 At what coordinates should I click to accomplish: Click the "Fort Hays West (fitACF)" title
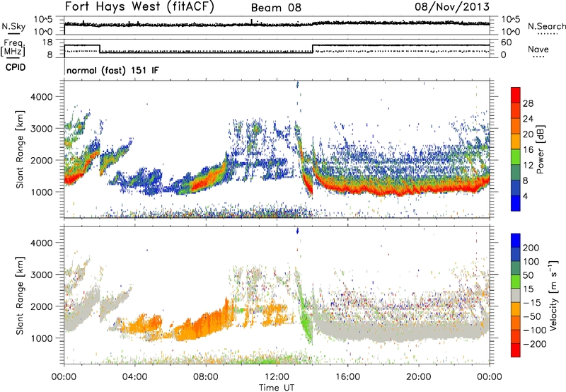coord(139,7)
